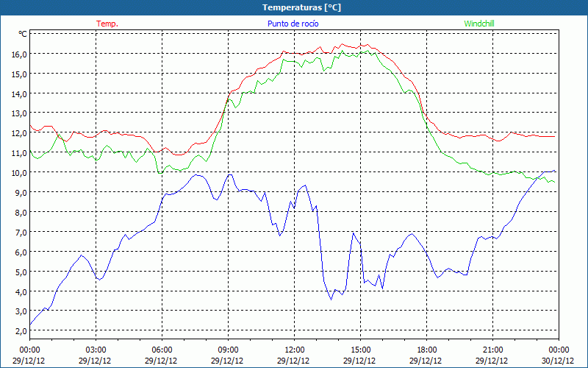Click the 14,0 y-axis value

coord(19,94)
